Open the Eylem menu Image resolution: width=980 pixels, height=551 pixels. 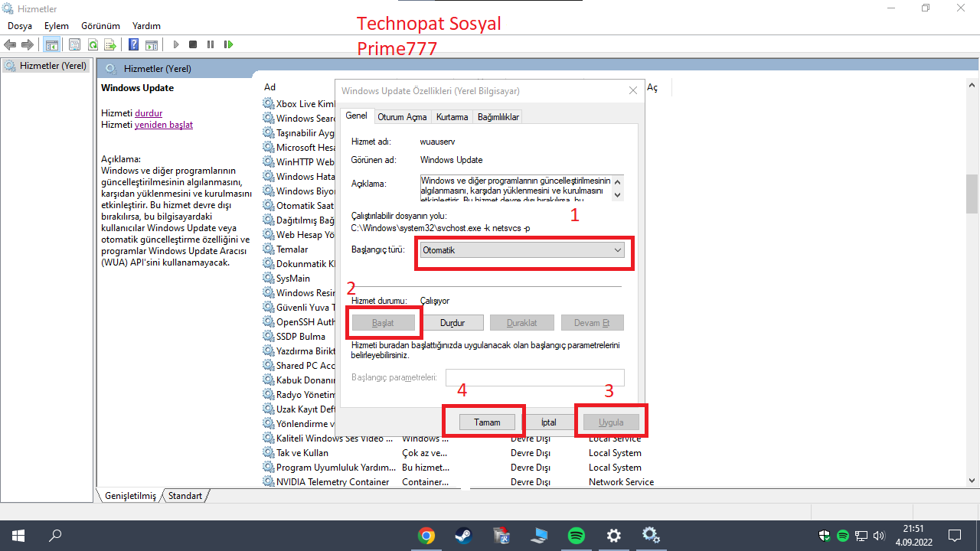pyautogui.click(x=57, y=26)
